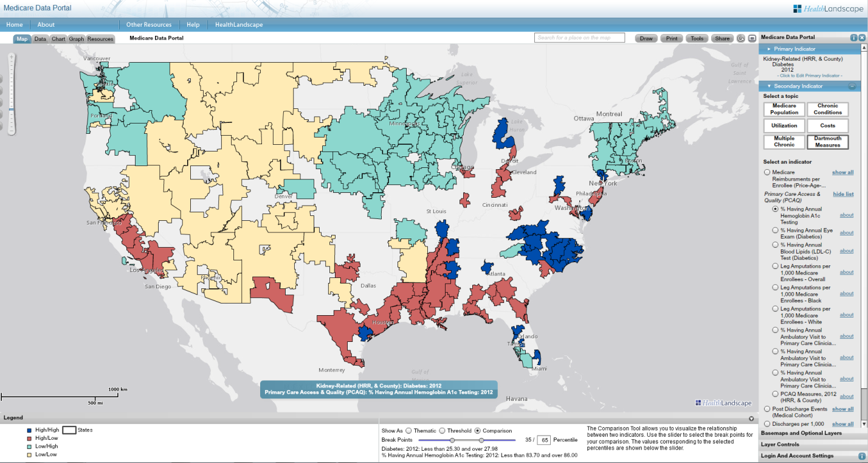Click the refresh/reset circular icon beside Share
Viewport: 868px width, 463px height.
pos(740,38)
